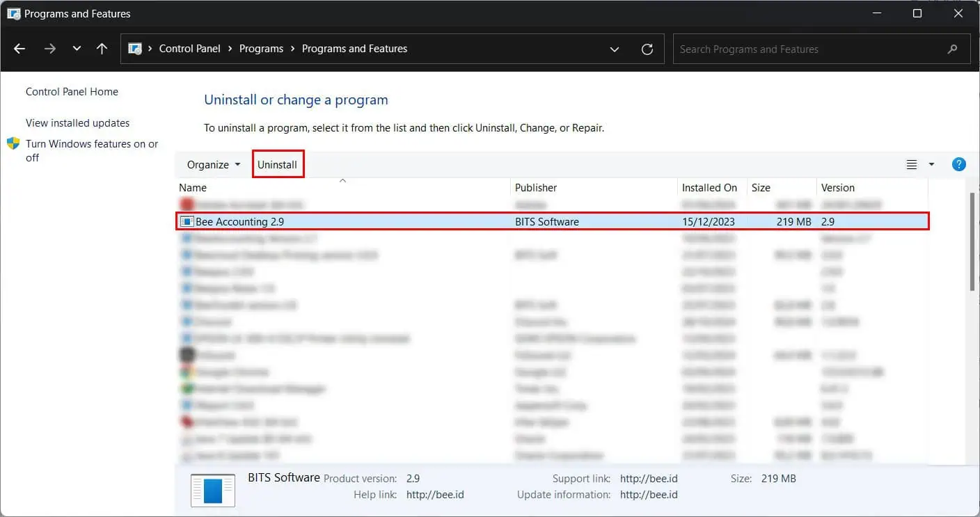Click Control Panel breadcrumb in address bar
The height and width of the screenshot is (517, 980).
coord(189,49)
